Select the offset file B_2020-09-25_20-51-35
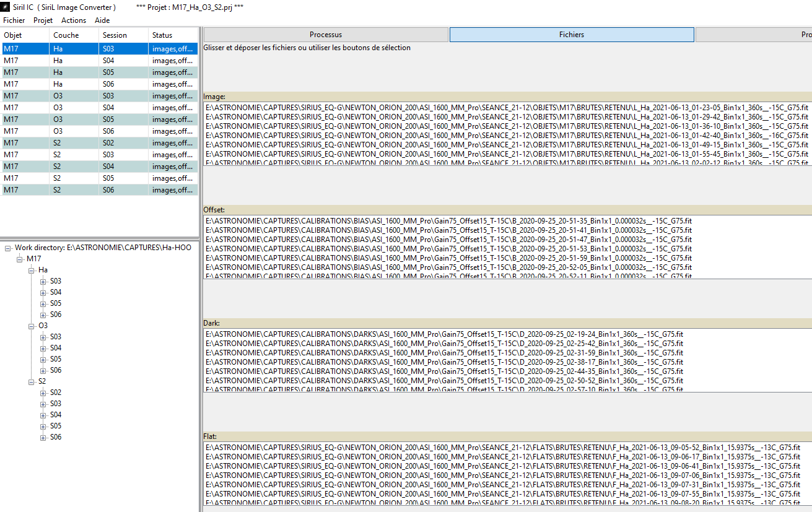The image size is (812, 512). tap(448, 221)
